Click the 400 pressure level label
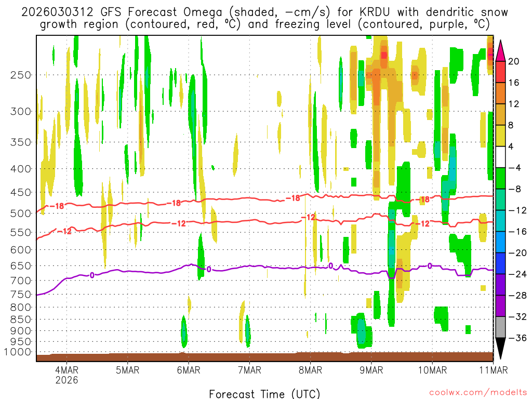The height and width of the screenshot is (399, 532). pos(20,169)
